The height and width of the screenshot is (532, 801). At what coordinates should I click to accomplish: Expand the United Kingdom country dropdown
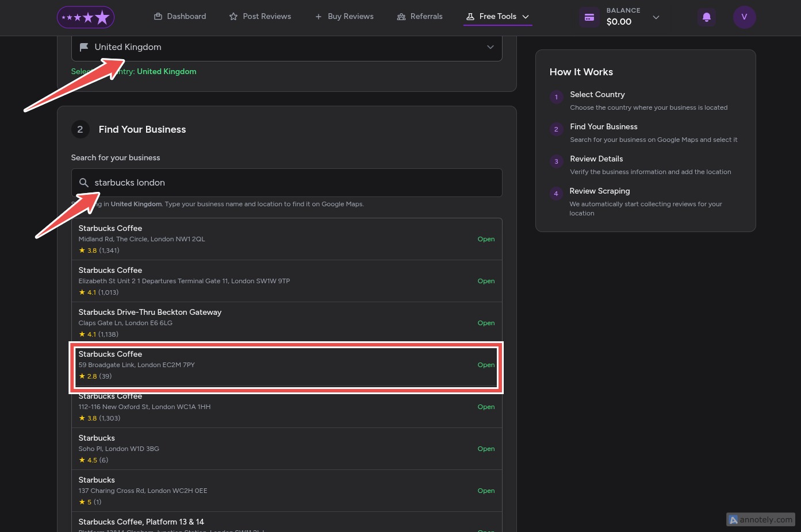tap(490, 47)
